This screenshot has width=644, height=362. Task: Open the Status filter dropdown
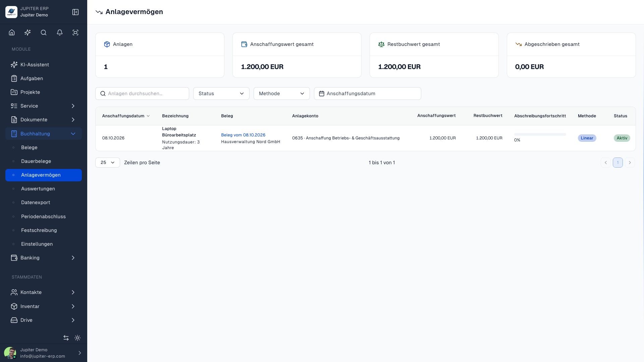[221, 94]
